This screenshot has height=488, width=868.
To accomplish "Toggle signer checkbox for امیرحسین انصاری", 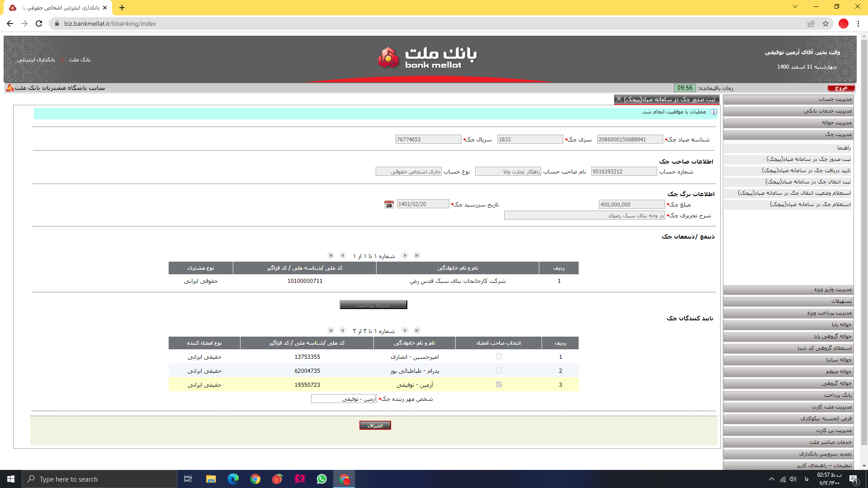I will [499, 357].
